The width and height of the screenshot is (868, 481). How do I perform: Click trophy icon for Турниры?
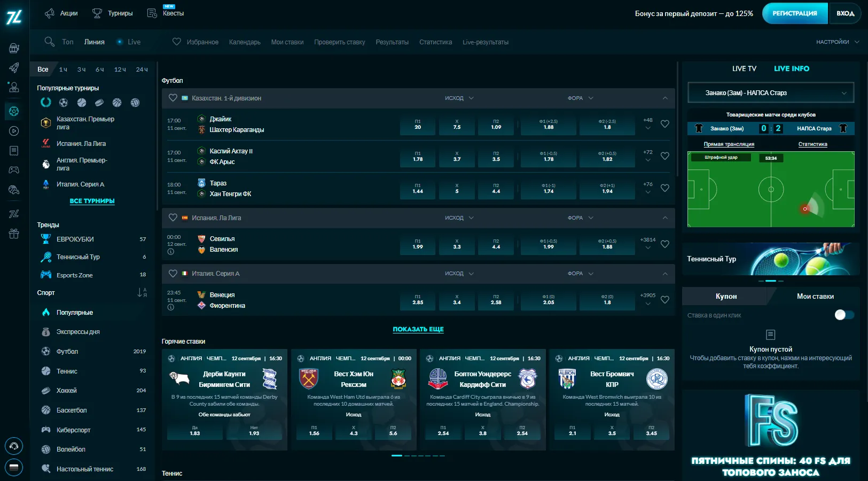(x=97, y=13)
